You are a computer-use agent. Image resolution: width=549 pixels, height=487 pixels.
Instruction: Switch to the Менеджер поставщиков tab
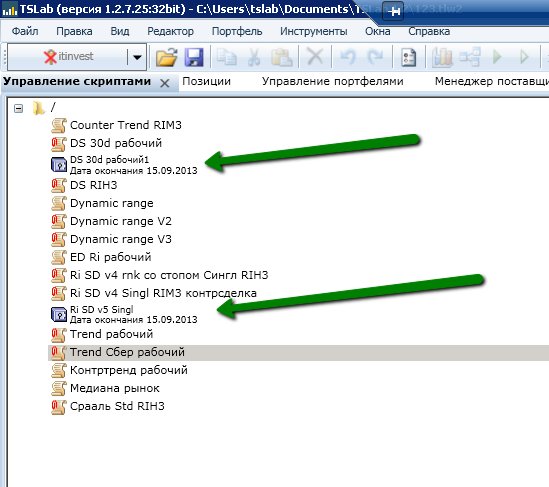click(492, 81)
